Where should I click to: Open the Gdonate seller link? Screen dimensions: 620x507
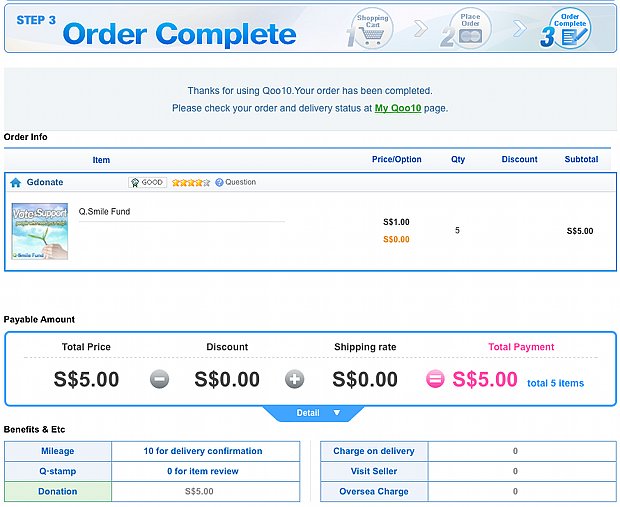coord(45,182)
